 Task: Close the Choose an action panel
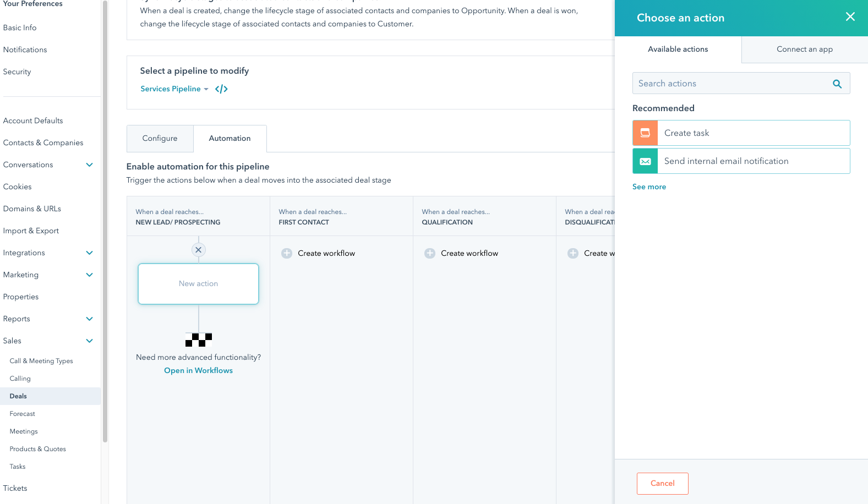[850, 17]
